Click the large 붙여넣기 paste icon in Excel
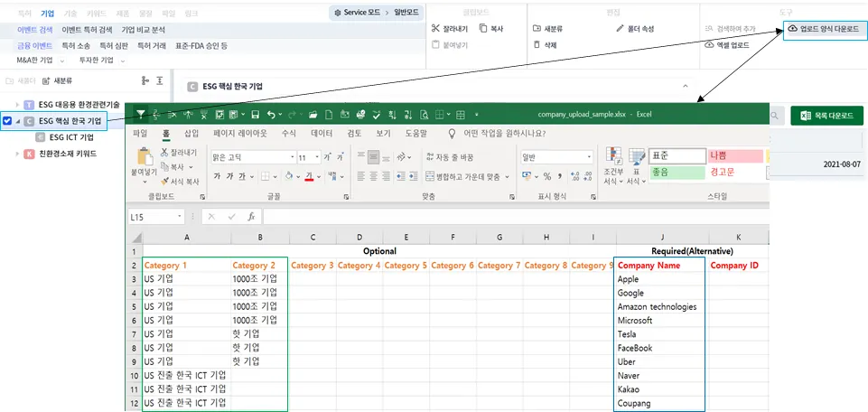 pyautogui.click(x=145, y=157)
